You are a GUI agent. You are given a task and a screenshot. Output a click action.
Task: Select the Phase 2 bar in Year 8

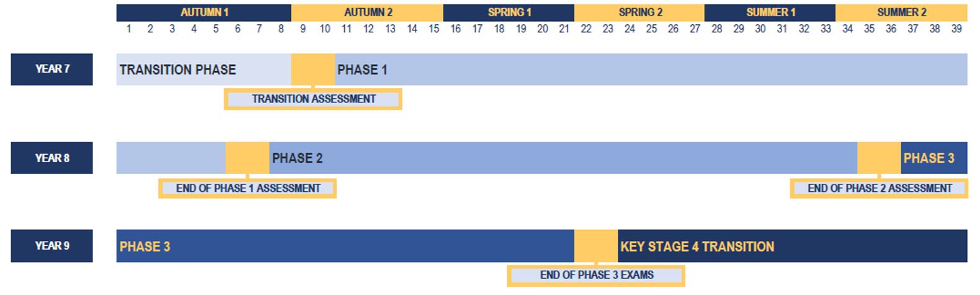563,158
